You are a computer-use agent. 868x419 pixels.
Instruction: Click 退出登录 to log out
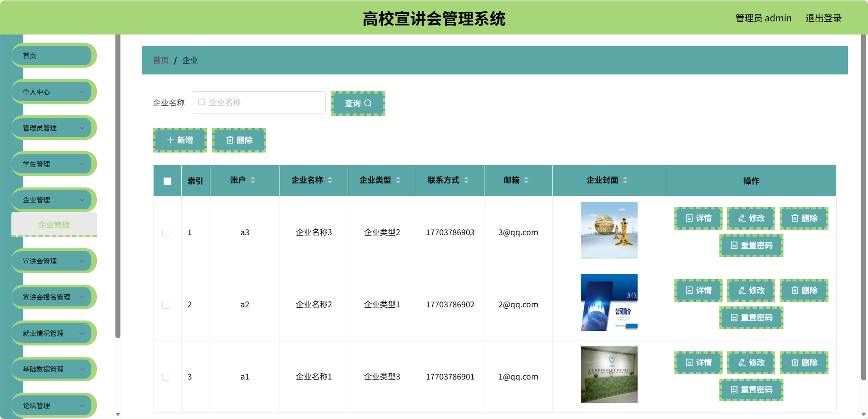coord(823,18)
